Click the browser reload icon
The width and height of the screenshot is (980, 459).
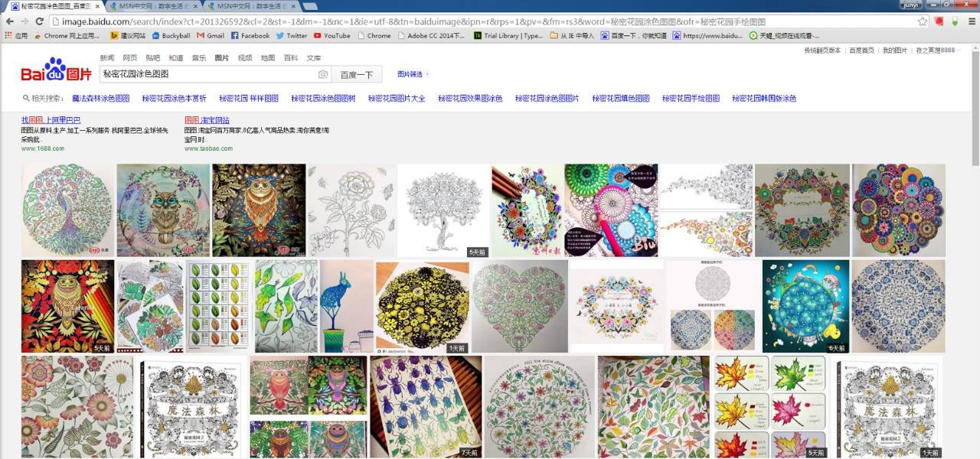pos(38,22)
